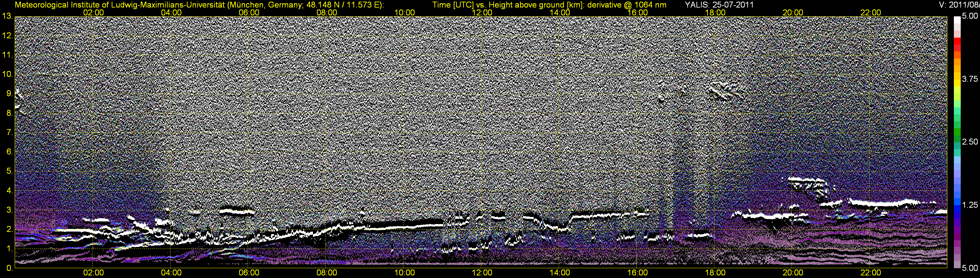Click the '06:00' label on the bottom time axis
980x278 pixels.
[249, 273]
